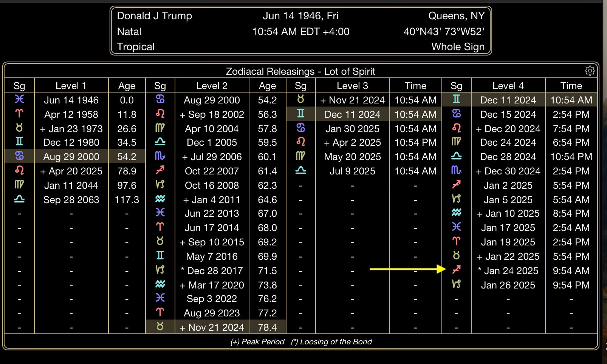Select the Virgo glyph for Jan 11 2044
Image resolution: width=607 pixels, height=364 pixels.
[x=19, y=185]
